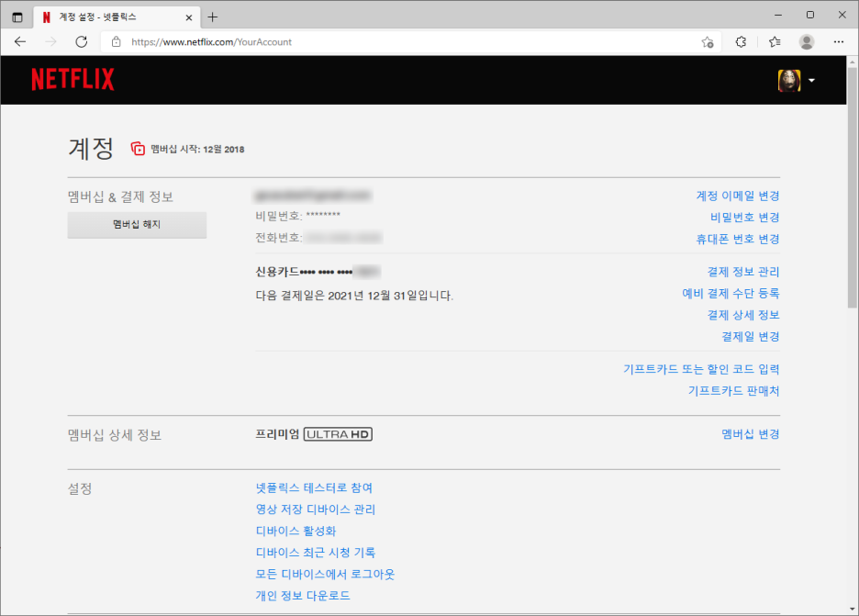The width and height of the screenshot is (859, 616).
Task: Click the 계정 page title
Action: [x=91, y=149]
